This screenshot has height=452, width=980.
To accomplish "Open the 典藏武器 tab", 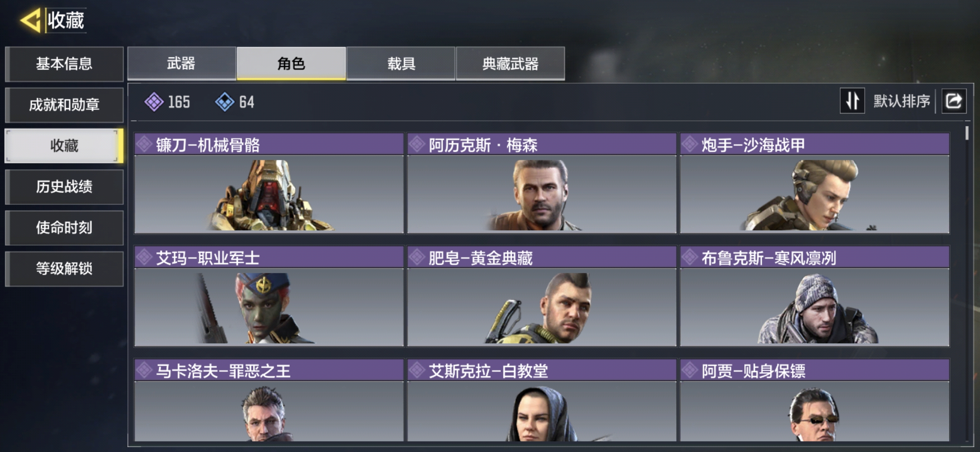I will tap(510, 63).
